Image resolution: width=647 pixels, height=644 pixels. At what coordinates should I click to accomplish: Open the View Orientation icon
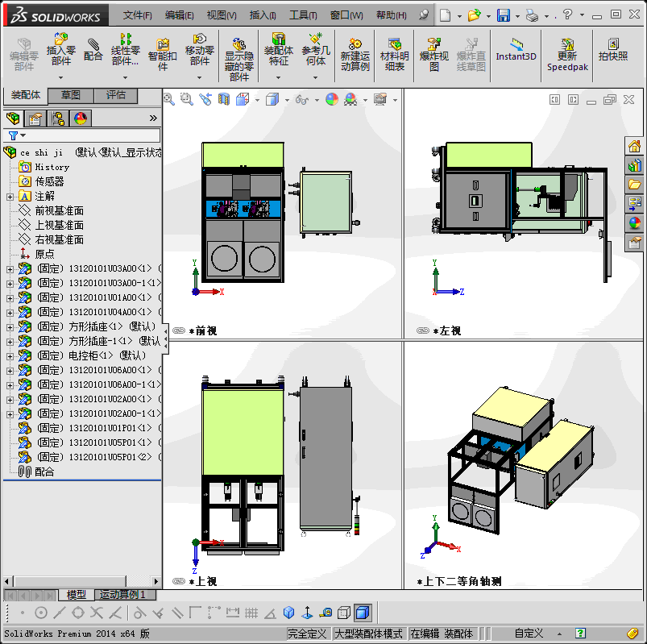(x=243, y=99)
